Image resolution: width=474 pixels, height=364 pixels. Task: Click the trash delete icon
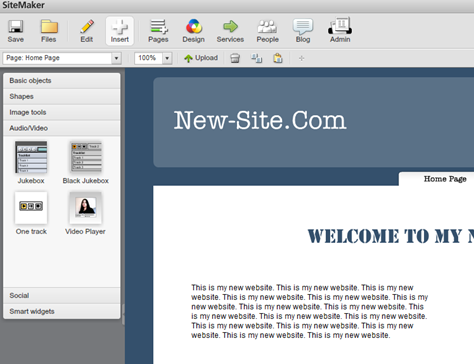click(x=235, y=58)
